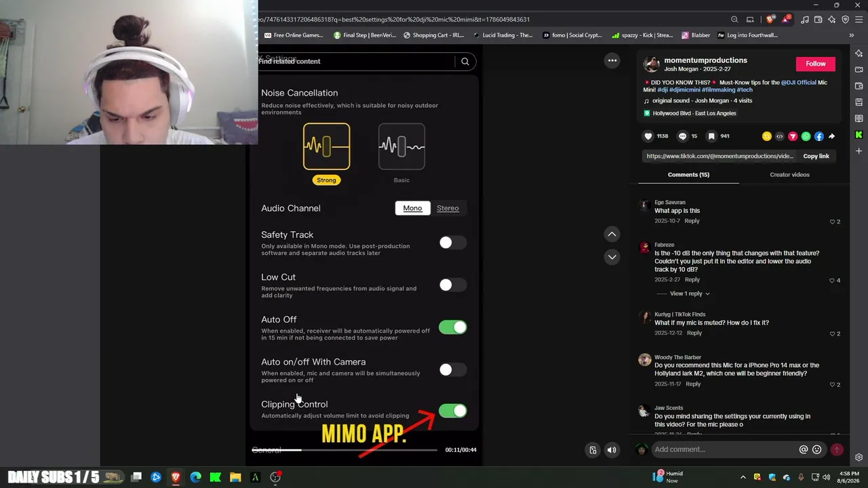This screenshot has height=488, width=868.
Task: Click the Add comment input field
Action: pos(725,449)
